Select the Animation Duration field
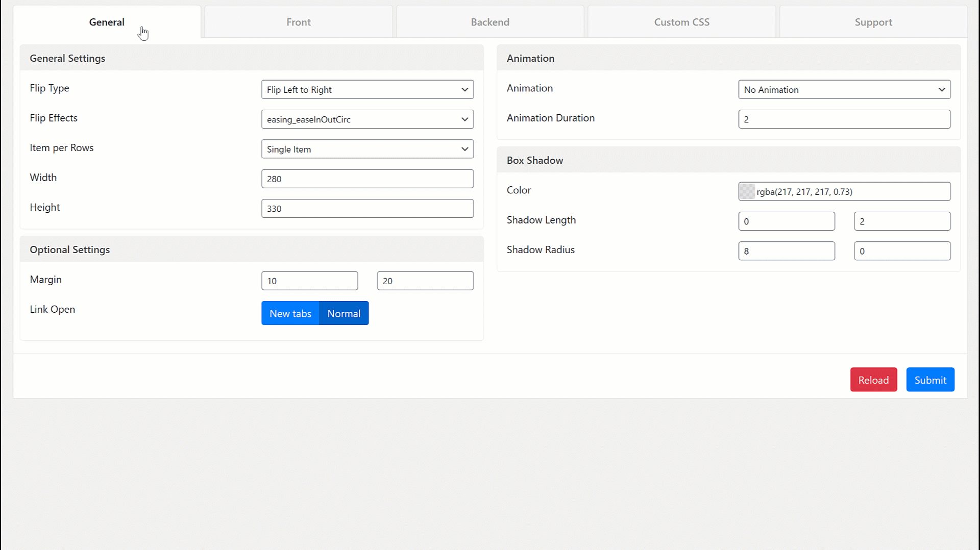The height and width of the screenshot is (550, 980). 844,119
